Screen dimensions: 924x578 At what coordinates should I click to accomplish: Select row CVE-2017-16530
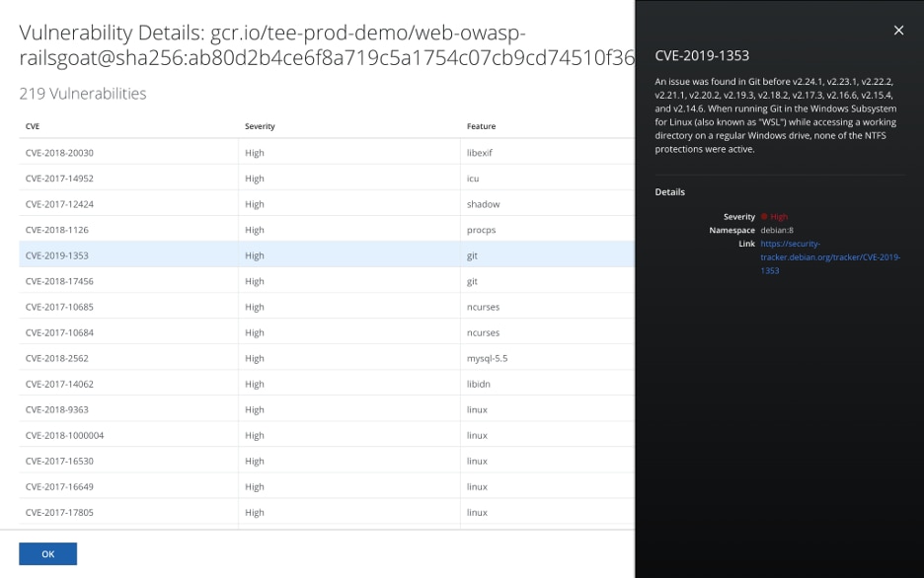pyautogui.click(x=327, y=461)
